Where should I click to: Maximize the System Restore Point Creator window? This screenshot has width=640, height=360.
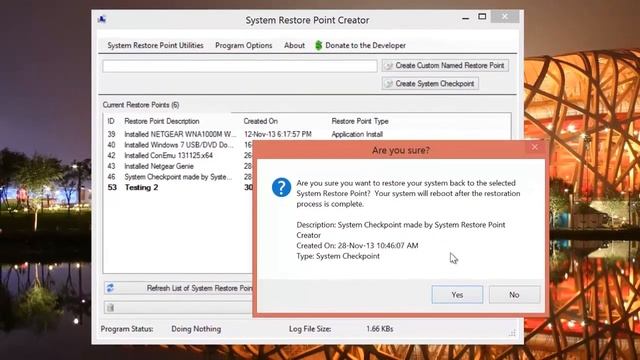click(482, 17)
